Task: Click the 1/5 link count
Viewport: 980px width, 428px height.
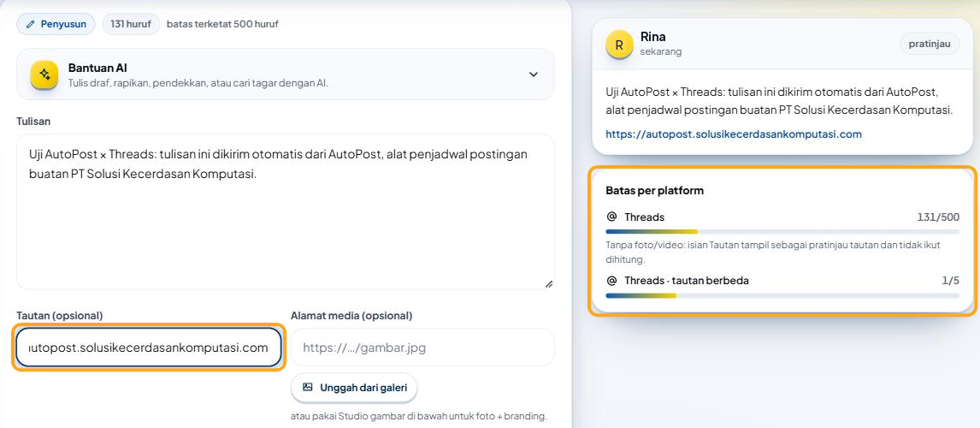Action: click(951, 280)
